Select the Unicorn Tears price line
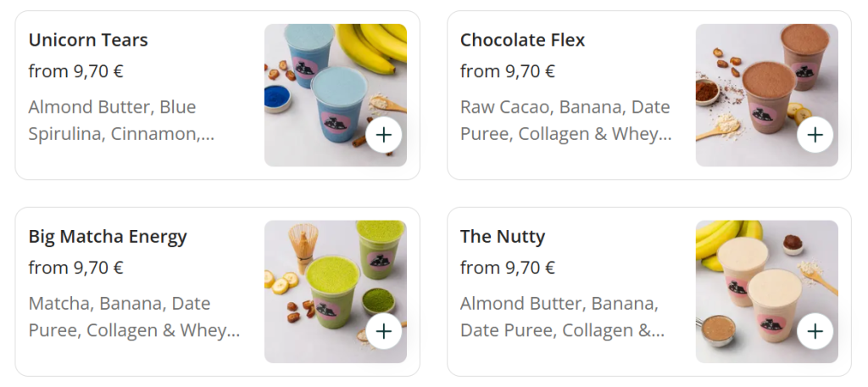Screen dimensions: 868x387 (76, 71)
